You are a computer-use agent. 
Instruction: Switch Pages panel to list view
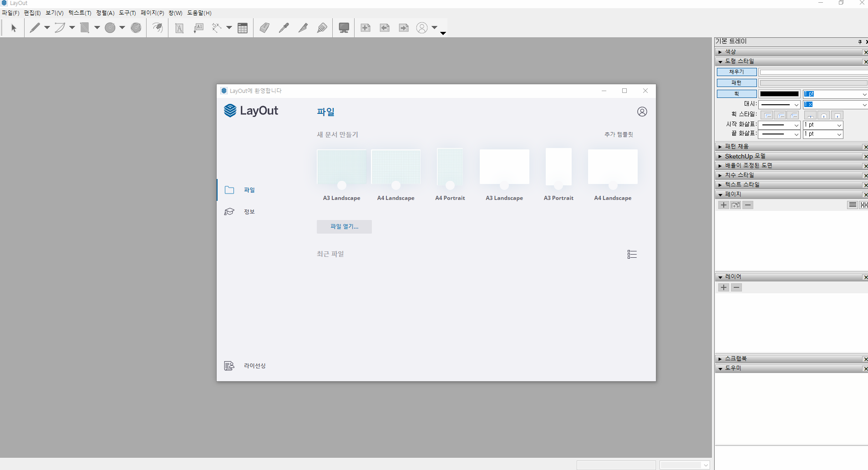pos(853,205)
